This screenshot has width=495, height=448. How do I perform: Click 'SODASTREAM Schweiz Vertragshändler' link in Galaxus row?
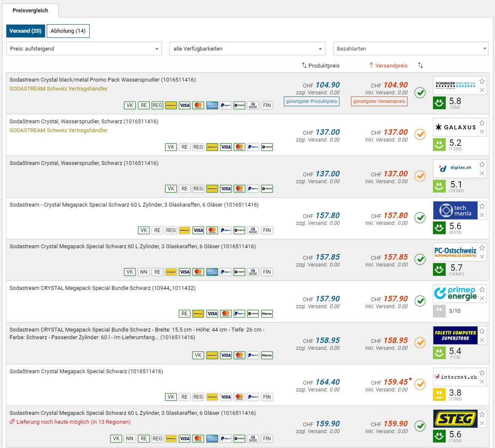pyautogui.click(x=59, y=130)
